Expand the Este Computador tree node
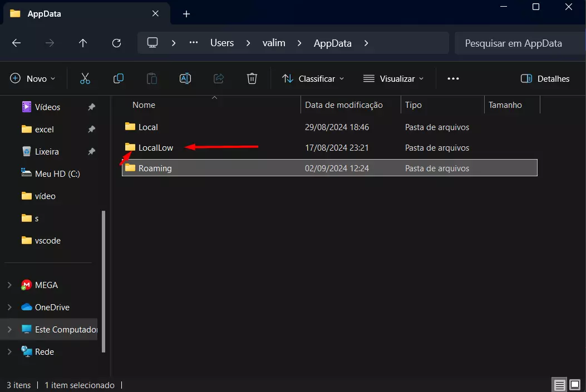Image resolution: width=586 pixels, height=392 pixels. click(x=9, y=329)
